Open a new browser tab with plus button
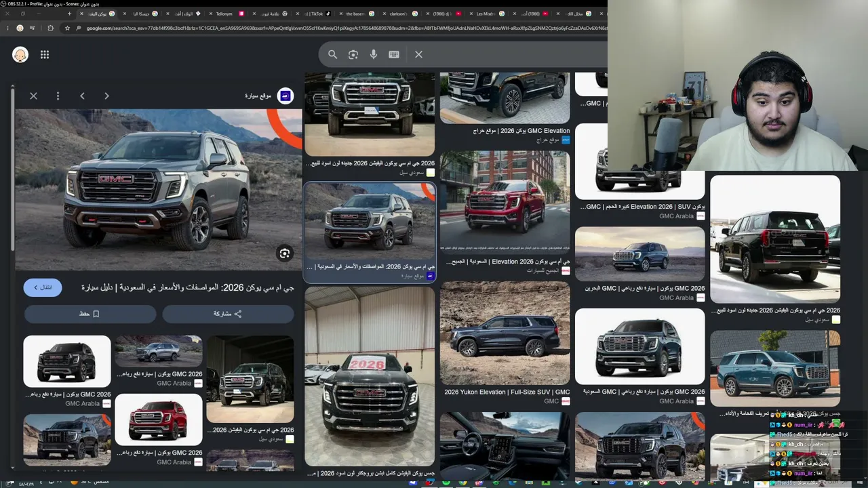 pos(69,14)
